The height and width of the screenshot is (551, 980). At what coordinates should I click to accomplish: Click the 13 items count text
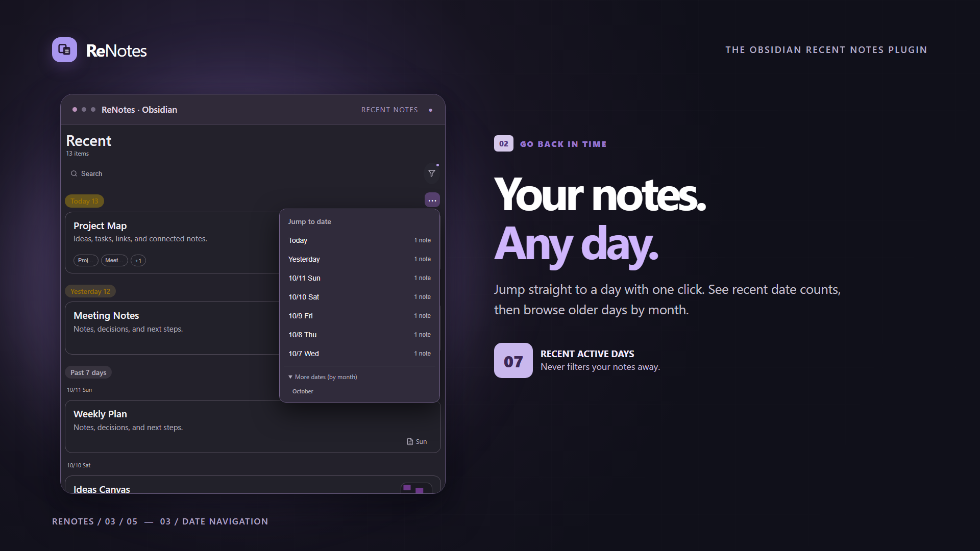pyautogui.click(x=78, y=154)
